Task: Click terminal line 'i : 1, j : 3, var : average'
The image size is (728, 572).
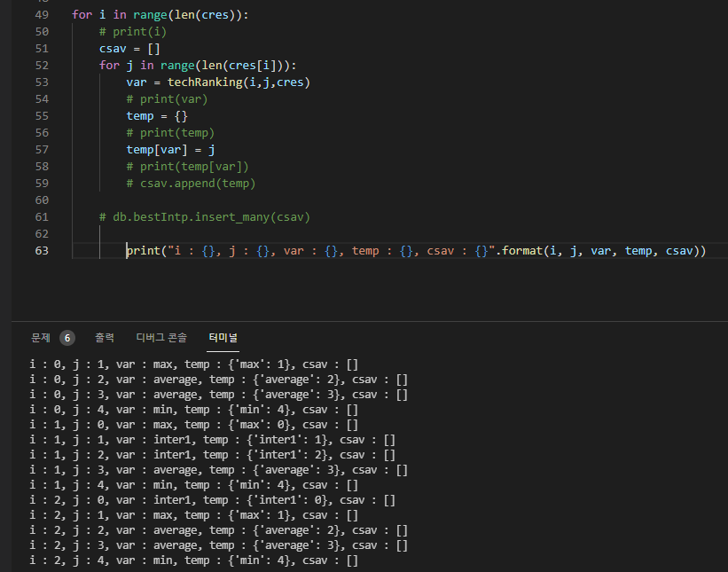Action: tap(218, 470)
